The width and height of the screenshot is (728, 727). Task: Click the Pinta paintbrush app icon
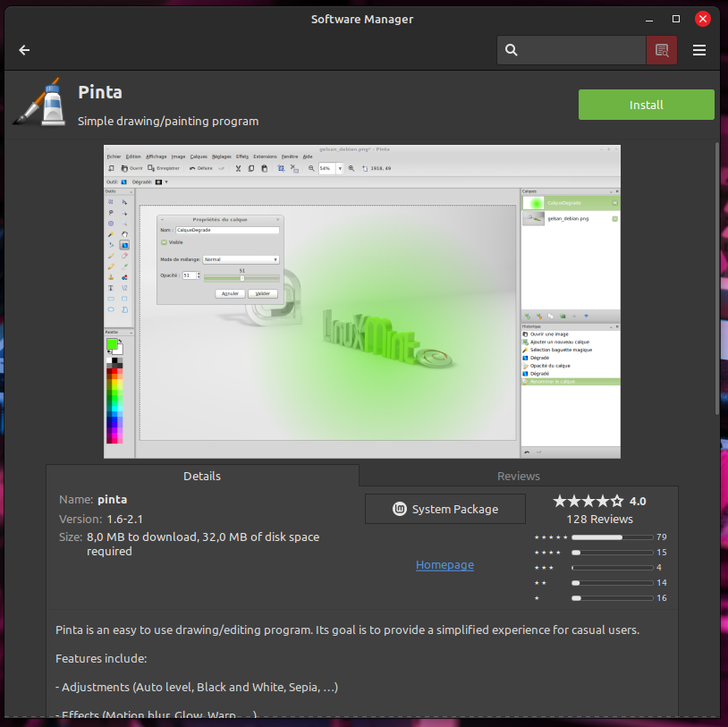pyautogui.click(x=39, y=102)
